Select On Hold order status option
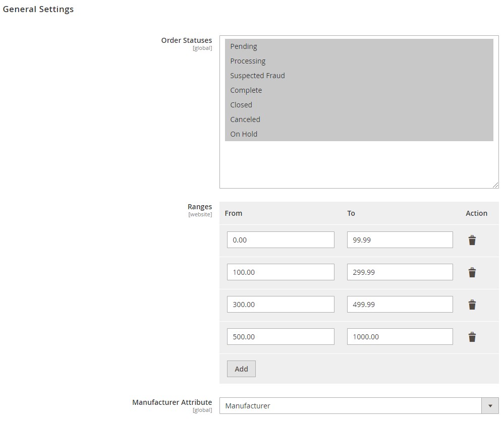 click(359, 134)
